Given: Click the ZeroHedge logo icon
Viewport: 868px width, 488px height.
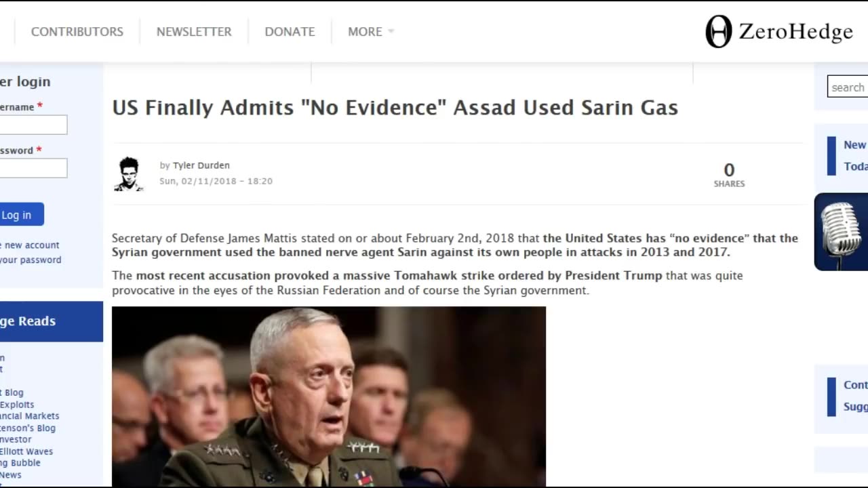Looking at the screenshot, I should click(719, 32).
